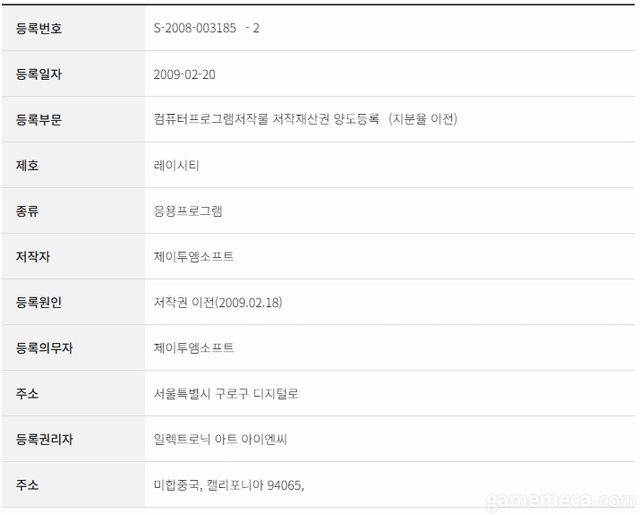Image resolution: width=640 pixels, height=515 pixels.
Task: Click the 등록부문 row label
Action: click(x=39, y=119)
